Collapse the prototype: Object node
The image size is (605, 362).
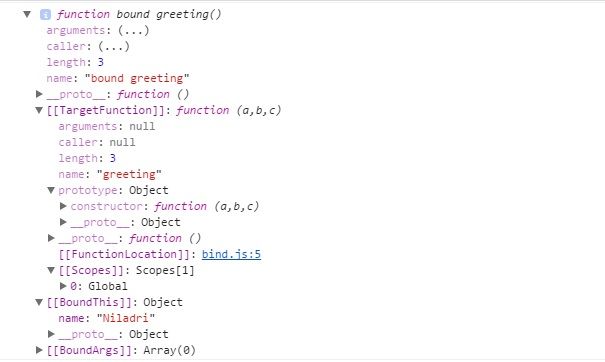(51, 190)
